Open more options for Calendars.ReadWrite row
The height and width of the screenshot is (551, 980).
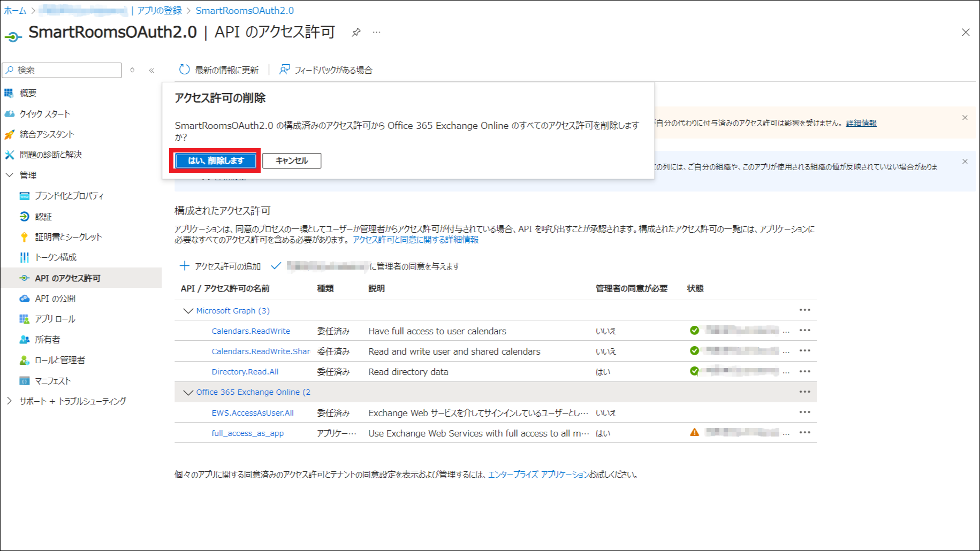804,331
